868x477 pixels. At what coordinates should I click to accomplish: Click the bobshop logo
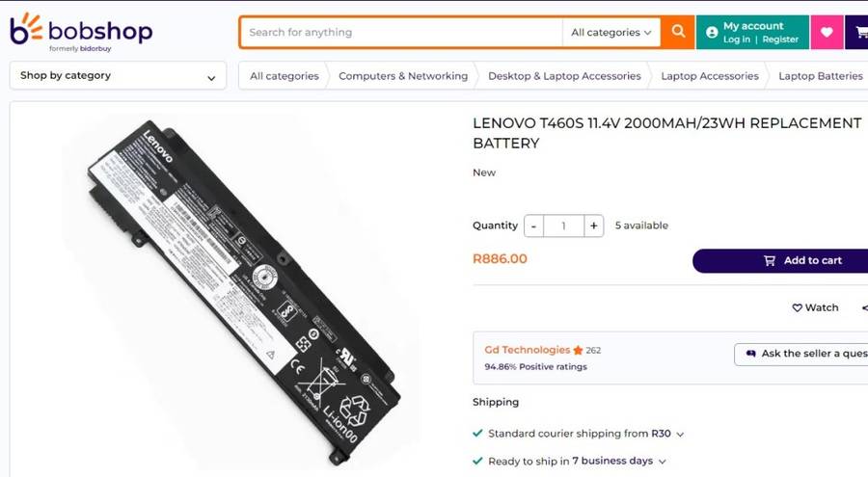pyautogui.click(x=81, y=32)
